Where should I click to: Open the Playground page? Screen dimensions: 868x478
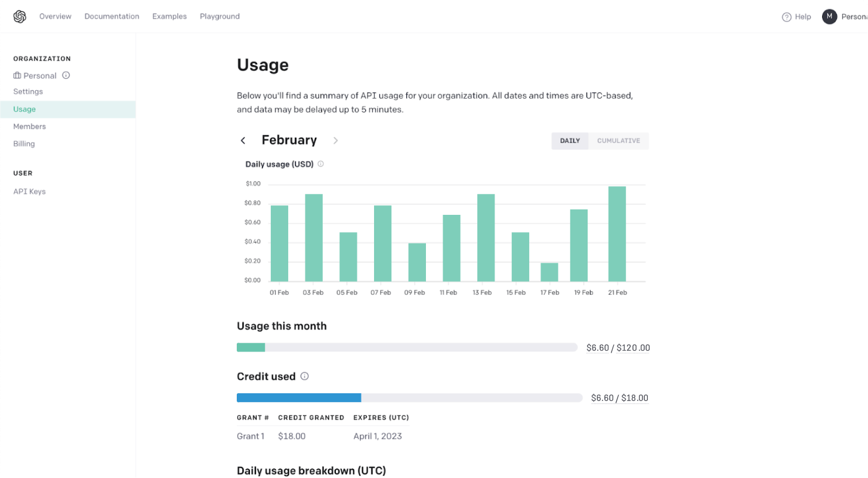(x=220, y=17)
